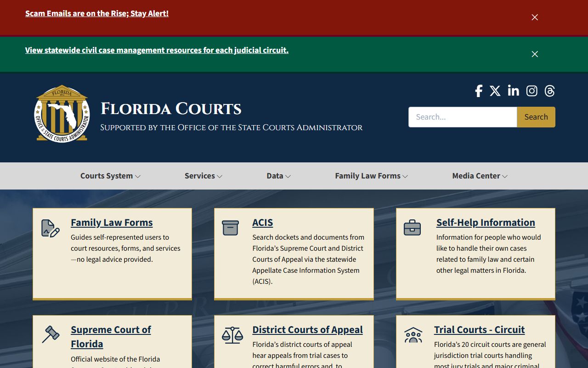
Task: Click the Florida Courts seal logo
Action: pyautogui.click(x=62, y=114)
